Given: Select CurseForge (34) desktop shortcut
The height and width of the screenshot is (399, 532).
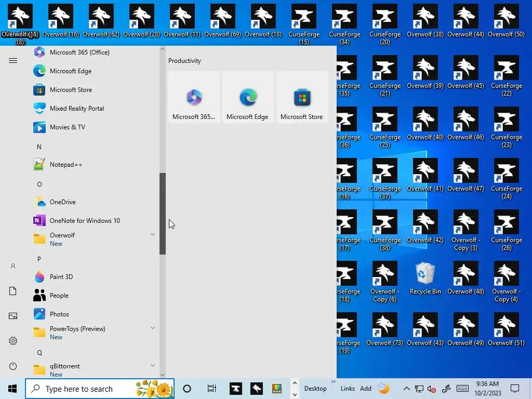Looking at the screenshot, I should point(344,24).
